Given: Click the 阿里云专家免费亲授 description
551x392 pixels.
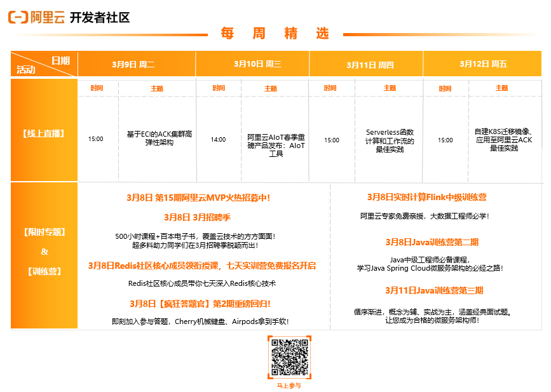Looking at the screenshot, I should 425,216.
